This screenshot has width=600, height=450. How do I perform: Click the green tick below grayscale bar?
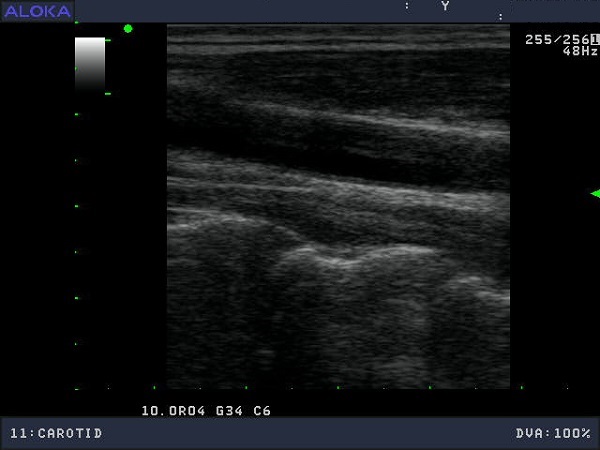coord(107,94)
